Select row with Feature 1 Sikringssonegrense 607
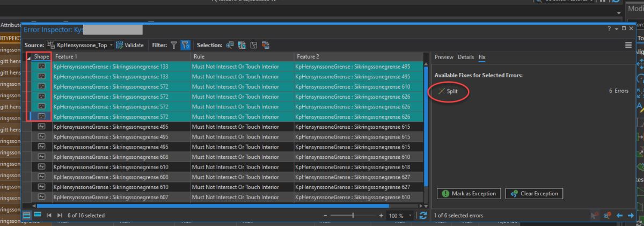 tap(223, 197)
